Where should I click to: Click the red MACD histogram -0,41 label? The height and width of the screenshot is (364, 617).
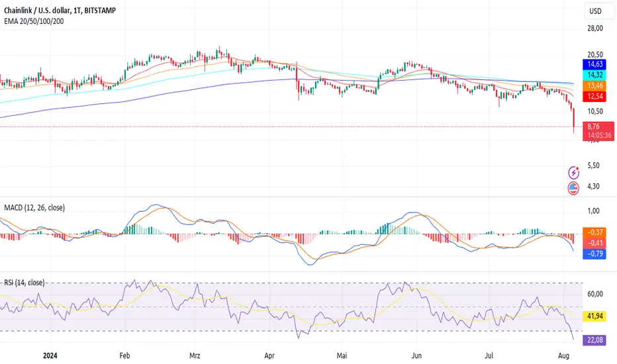[x=594, y=243]
